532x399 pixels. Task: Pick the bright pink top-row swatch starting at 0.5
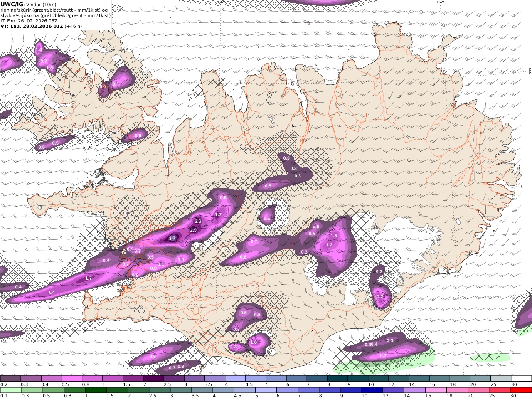click(x=71, y=378)
